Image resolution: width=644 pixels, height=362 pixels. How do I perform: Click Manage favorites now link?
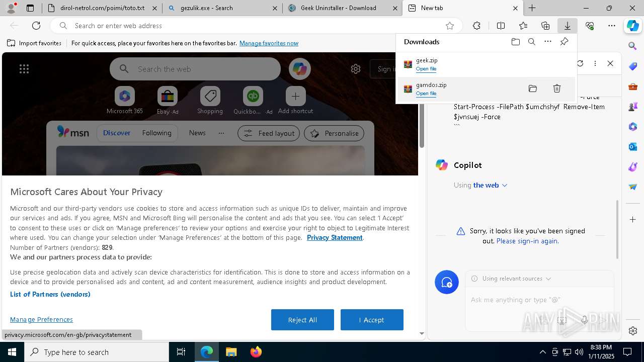[269, 43]
